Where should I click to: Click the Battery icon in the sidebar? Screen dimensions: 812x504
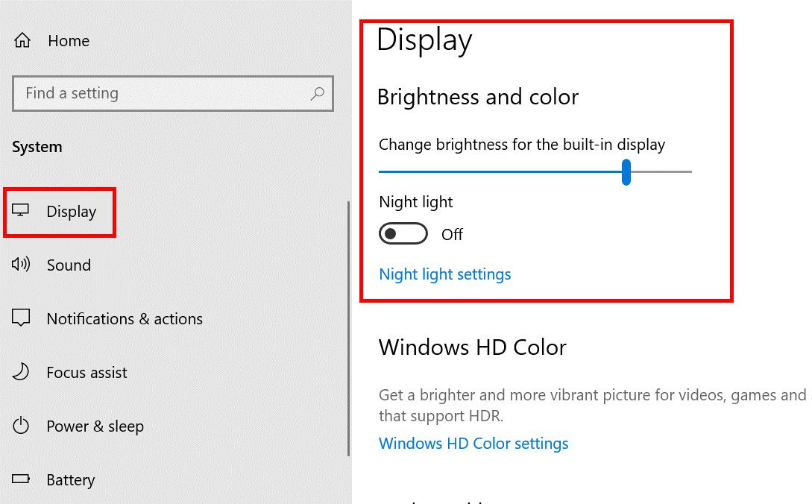point(21,479)
